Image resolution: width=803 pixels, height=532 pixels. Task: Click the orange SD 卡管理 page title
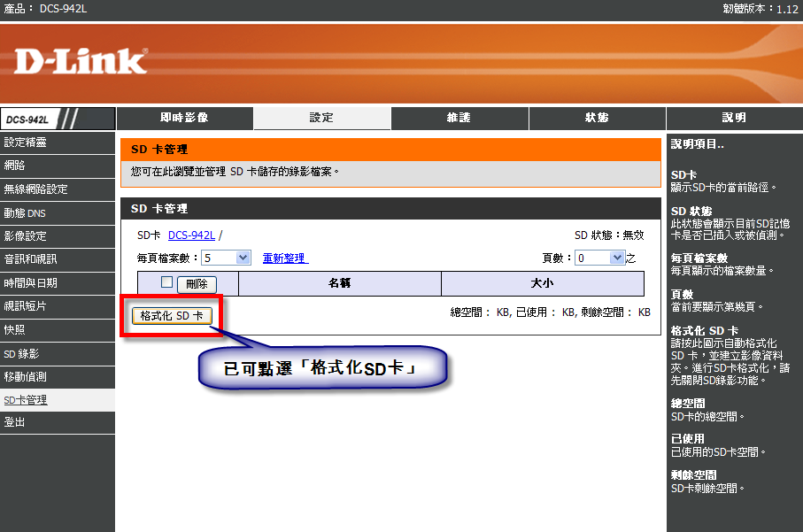click(x=159, y=150)
